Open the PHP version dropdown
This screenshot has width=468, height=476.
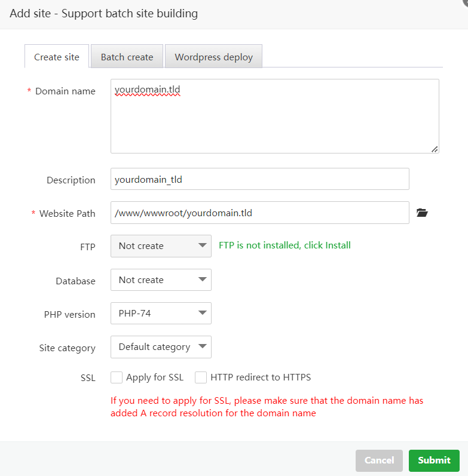pos(161,313)
